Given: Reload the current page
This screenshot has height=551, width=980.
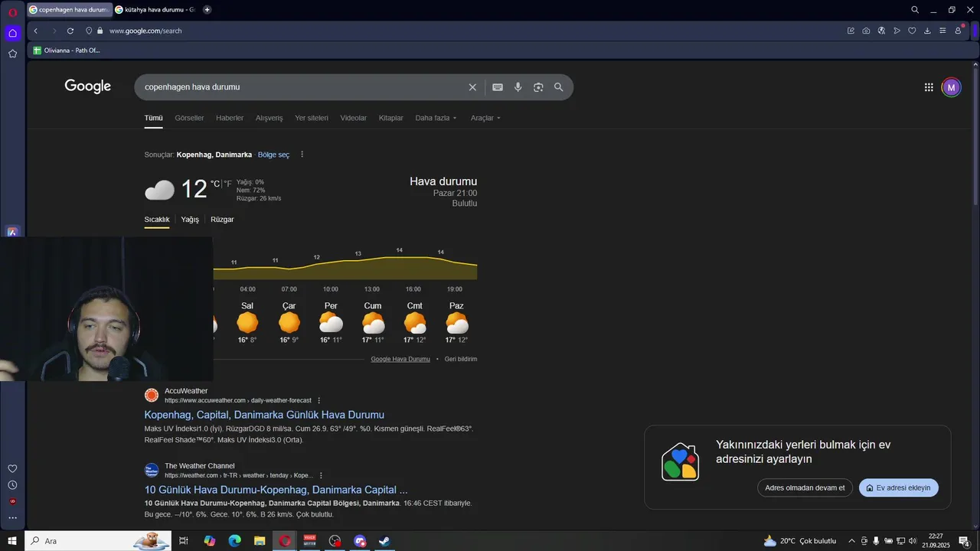Looking at the screenshot, I should [70, 31].
